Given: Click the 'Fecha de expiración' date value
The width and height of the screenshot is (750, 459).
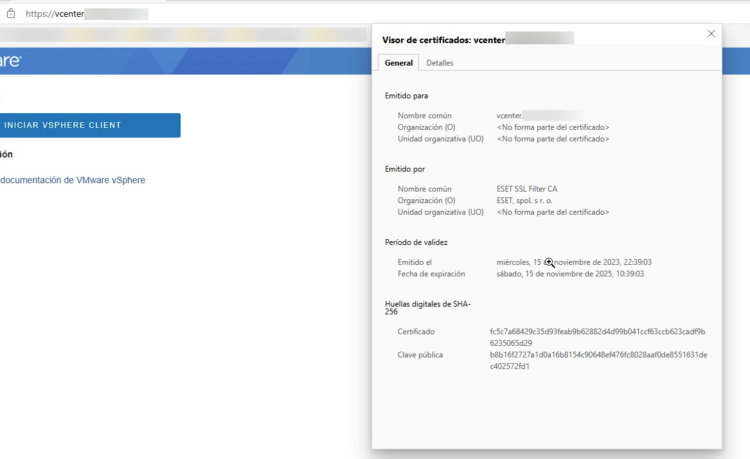Looking at the screenshot, I should [x=570, y=273].
